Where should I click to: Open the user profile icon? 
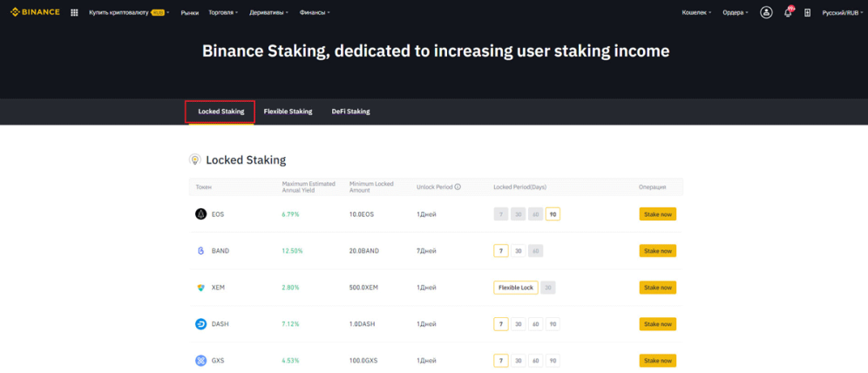point(766,12)
